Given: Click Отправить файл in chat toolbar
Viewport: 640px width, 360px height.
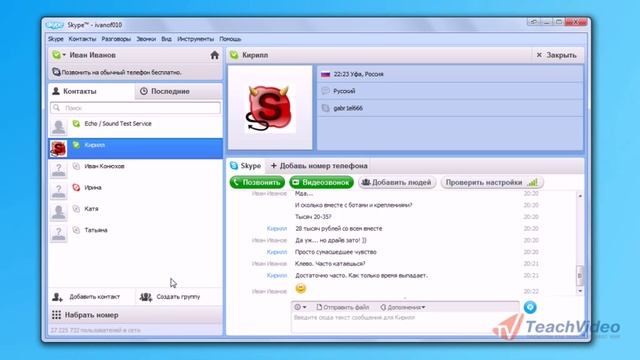Looking at the screenshot, I should [x=342, y=307].
